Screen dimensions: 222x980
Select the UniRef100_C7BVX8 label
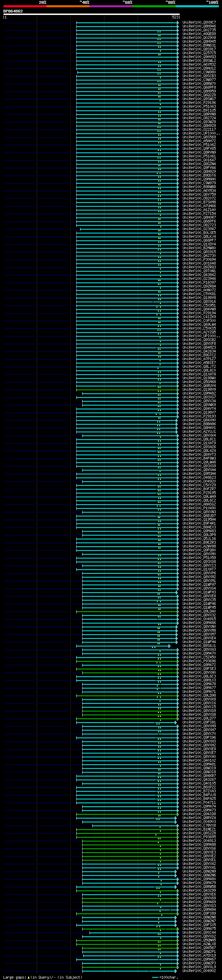(x=199, y=826)
